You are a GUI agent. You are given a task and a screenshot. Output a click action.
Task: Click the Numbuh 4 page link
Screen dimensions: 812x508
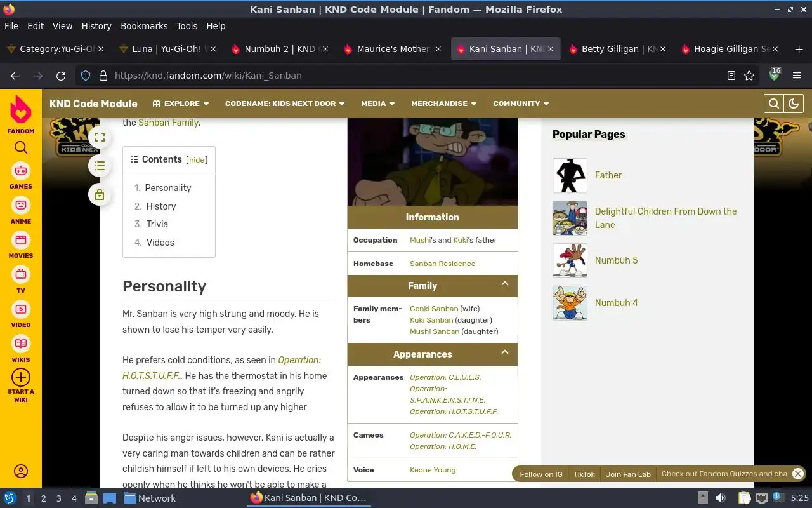pos(617,303)
